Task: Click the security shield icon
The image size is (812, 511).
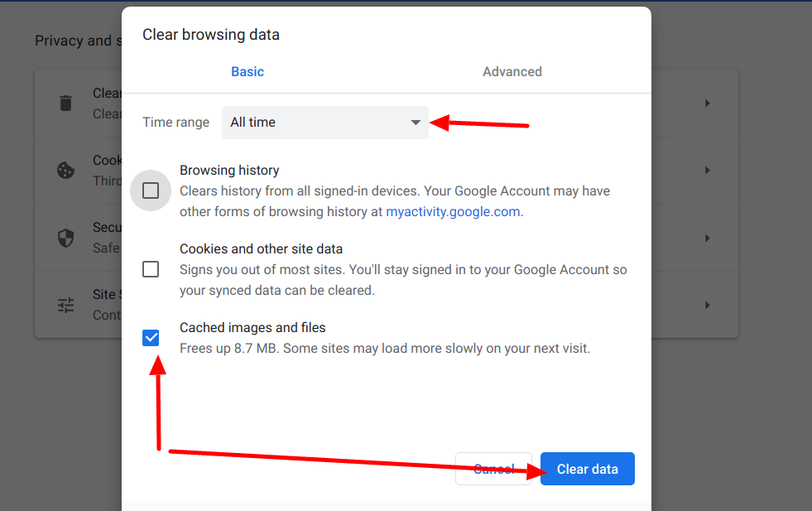Action: [65, 238]
